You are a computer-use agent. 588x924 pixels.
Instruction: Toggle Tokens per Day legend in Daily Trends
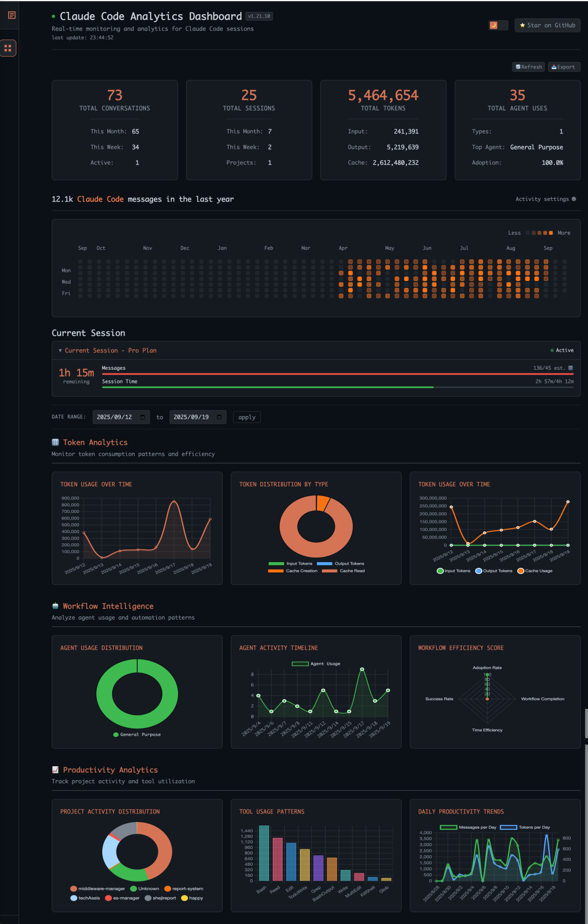tap(525, 827)
